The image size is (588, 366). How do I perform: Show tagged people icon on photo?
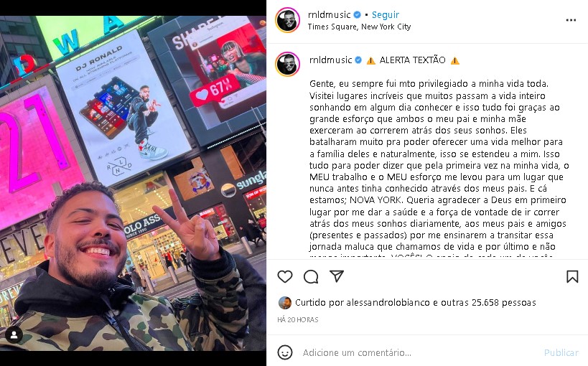tap(14, 335)
